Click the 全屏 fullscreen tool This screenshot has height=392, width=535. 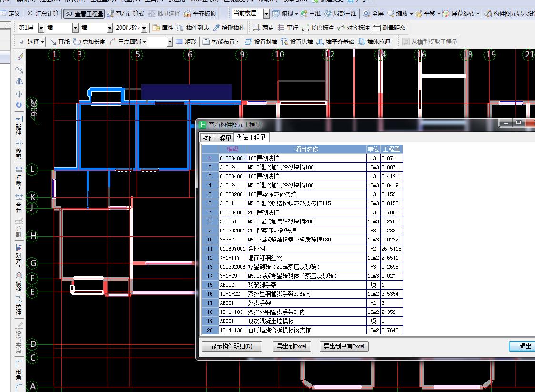point(373,14)
